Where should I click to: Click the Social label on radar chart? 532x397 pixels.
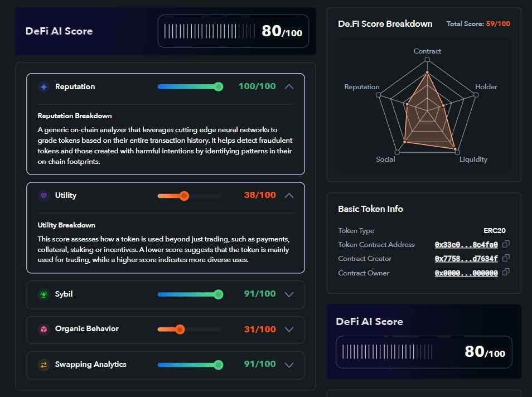[x=385, y=159]
